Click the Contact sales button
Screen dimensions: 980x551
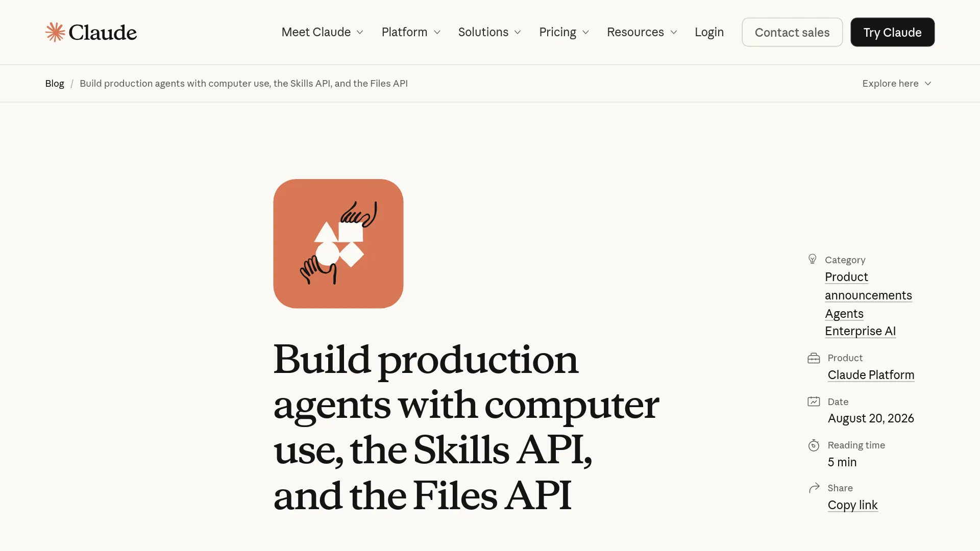(x=792, y=32)
